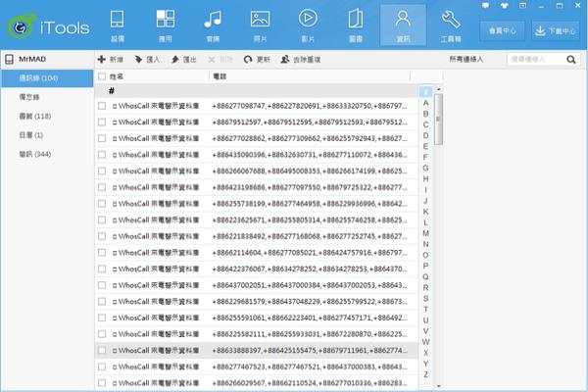Select Messages (344) in the sidebar

pos(47,154)
